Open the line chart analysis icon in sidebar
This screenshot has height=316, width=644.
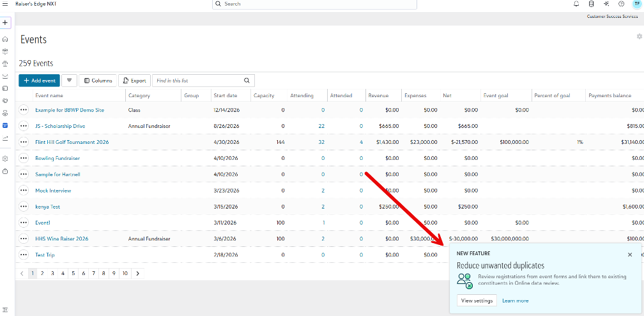(x=5, y=138)
